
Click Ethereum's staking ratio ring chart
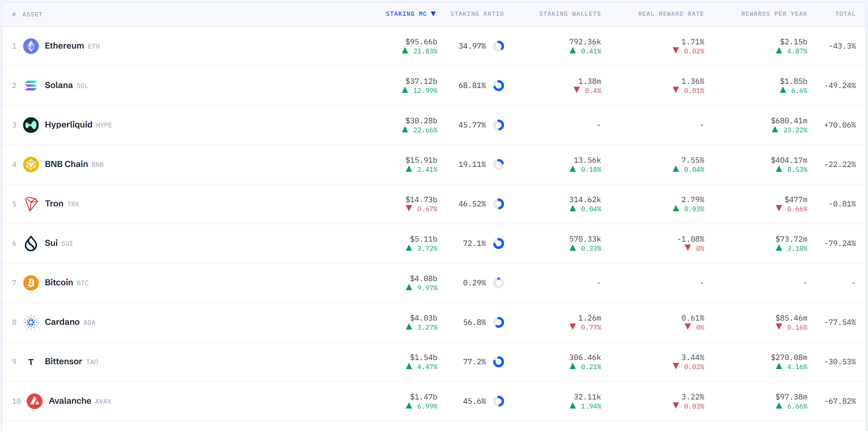point(498,46)
